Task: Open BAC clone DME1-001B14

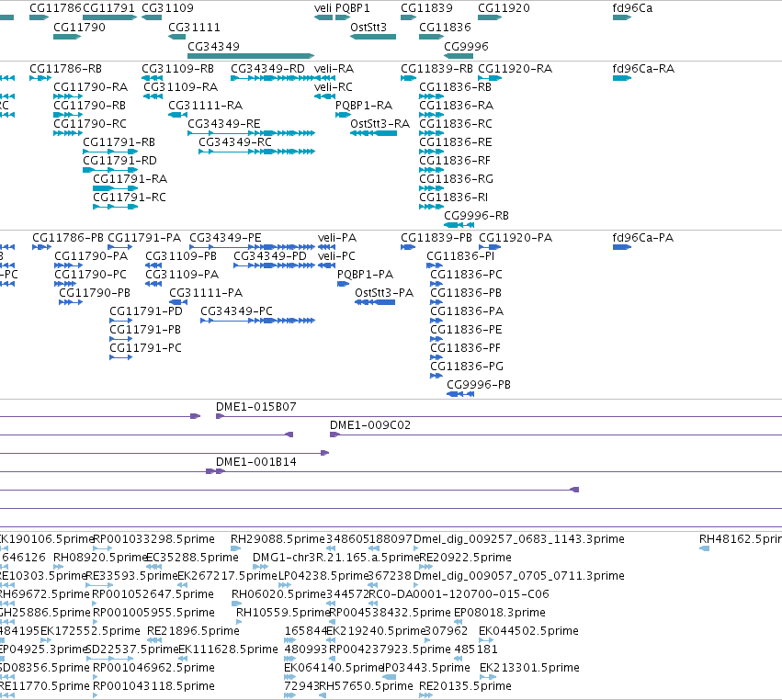Action: [x=255, y=462]
